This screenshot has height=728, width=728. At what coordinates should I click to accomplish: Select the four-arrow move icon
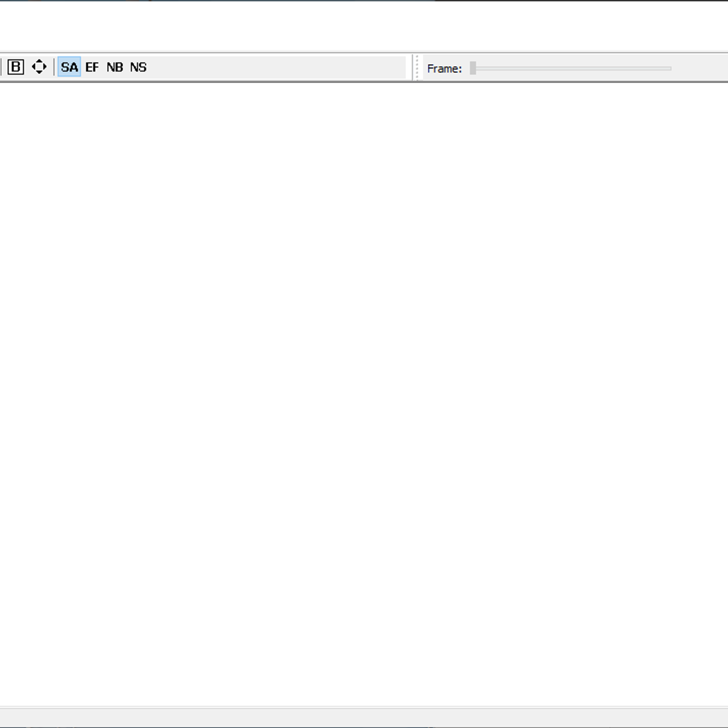pos(39,67)
